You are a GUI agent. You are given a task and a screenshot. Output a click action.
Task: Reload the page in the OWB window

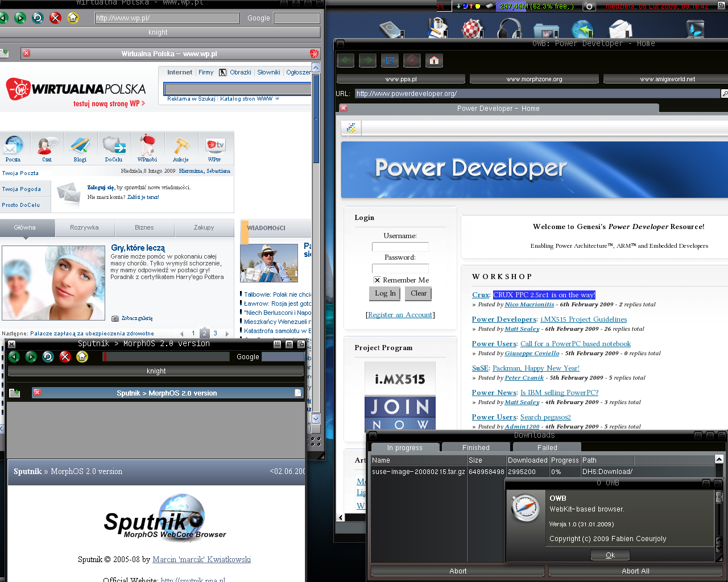pos(390,60)
